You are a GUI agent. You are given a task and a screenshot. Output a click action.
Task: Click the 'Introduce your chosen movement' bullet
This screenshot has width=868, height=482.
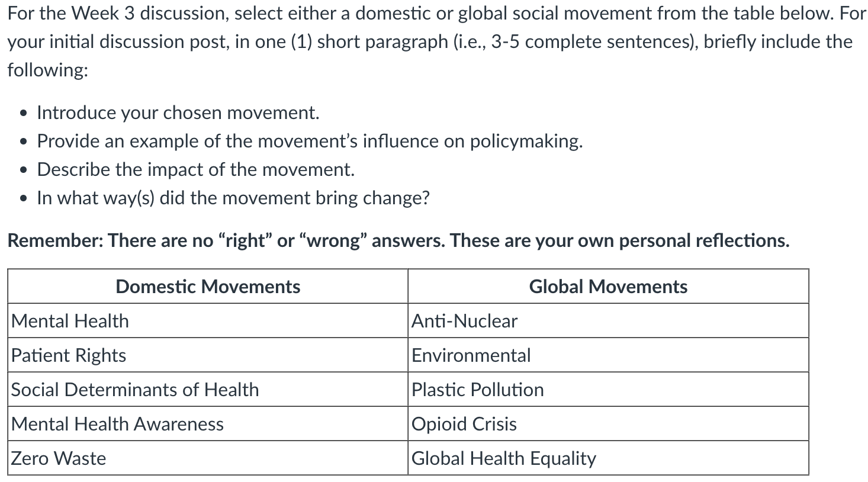click(178, 113)
